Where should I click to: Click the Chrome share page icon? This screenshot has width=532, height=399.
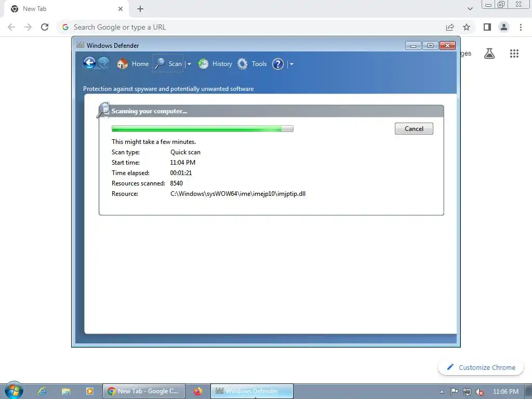450,27
